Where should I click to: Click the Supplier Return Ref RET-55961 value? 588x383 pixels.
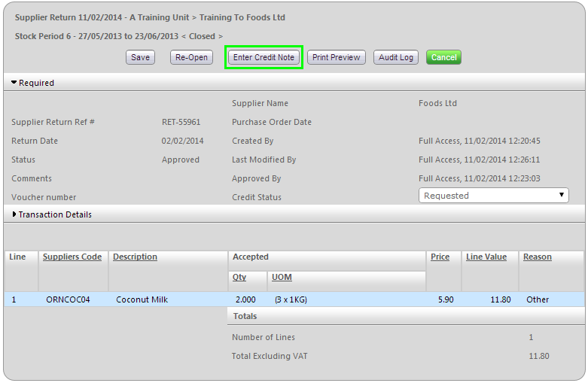[181, 122]
